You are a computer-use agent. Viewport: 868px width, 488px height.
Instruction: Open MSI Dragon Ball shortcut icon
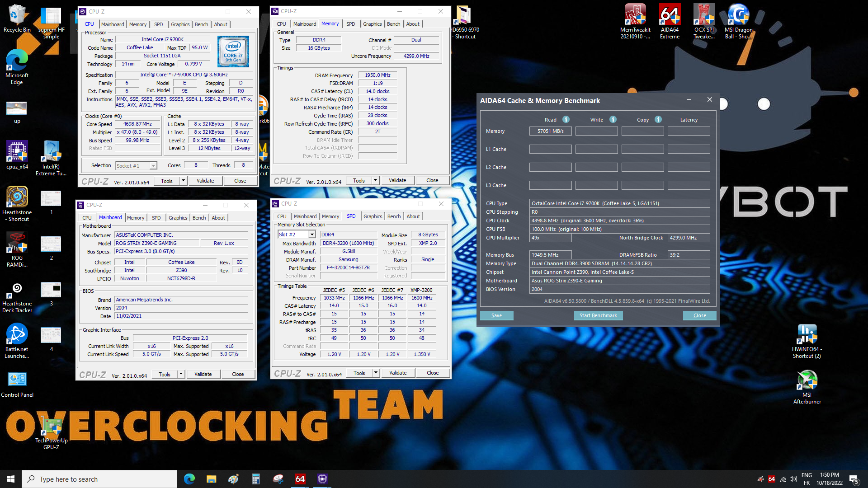click(738, 21)
